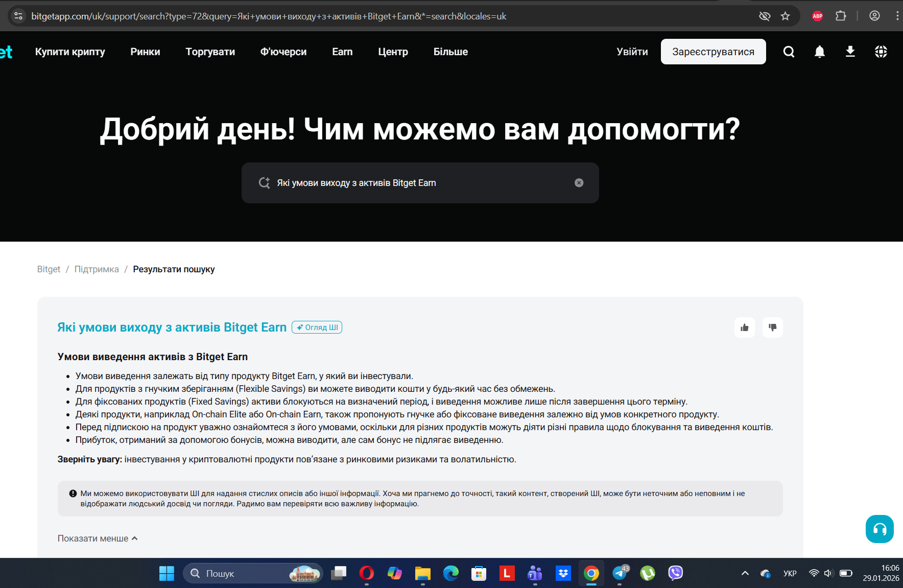903x588 pixels.
Task: Open the Більше menu
Action: [450, 52]
